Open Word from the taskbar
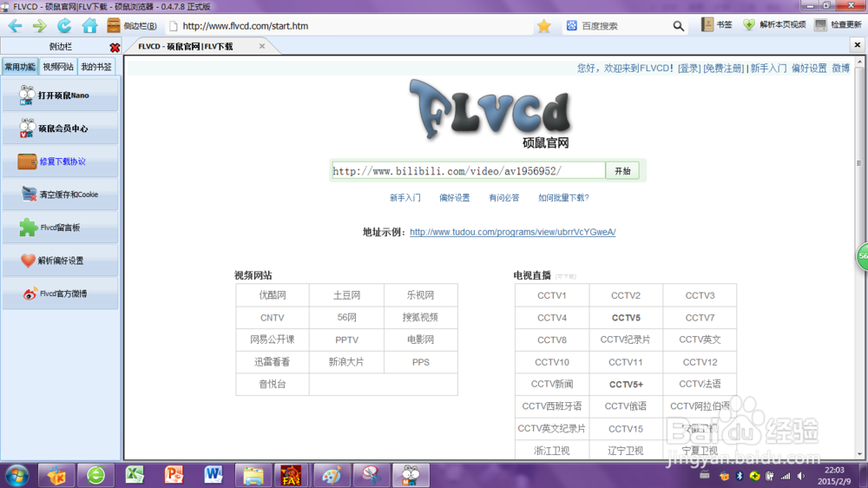868x488 pixels. point(214,475)
